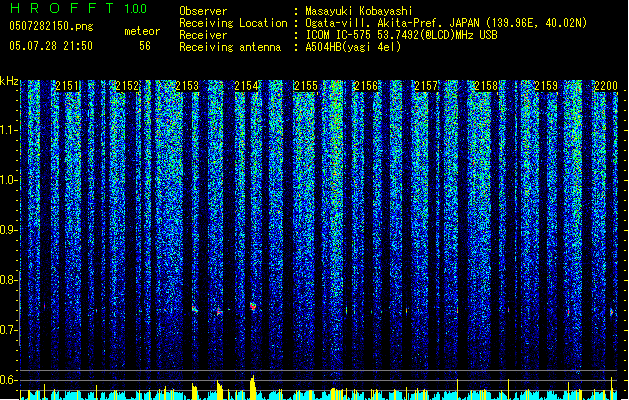Click the 0.7 frequency axis tick
The image size is (629, 400).
pos(9,330)
